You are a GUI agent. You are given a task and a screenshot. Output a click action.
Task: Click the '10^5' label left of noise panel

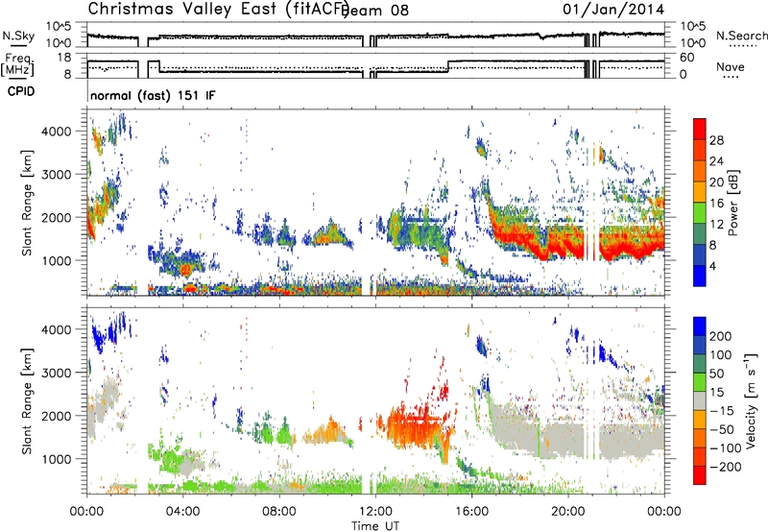coord(59,27)
